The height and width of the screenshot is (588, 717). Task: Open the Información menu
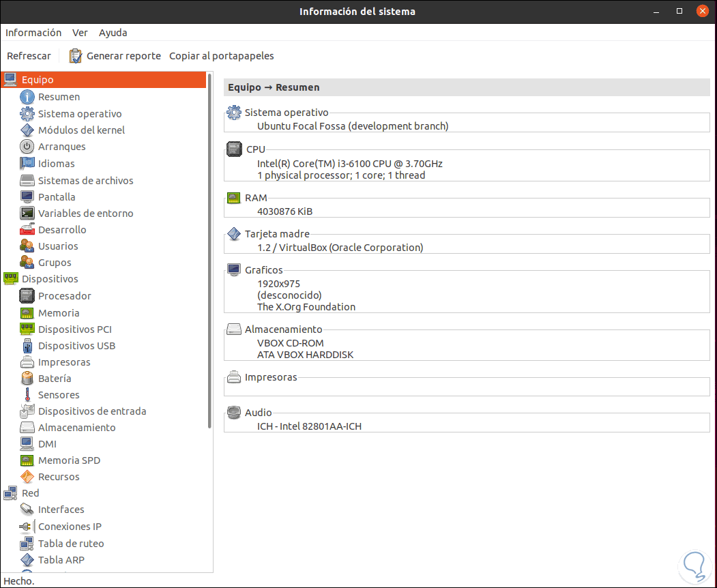[x=33, y=33]
